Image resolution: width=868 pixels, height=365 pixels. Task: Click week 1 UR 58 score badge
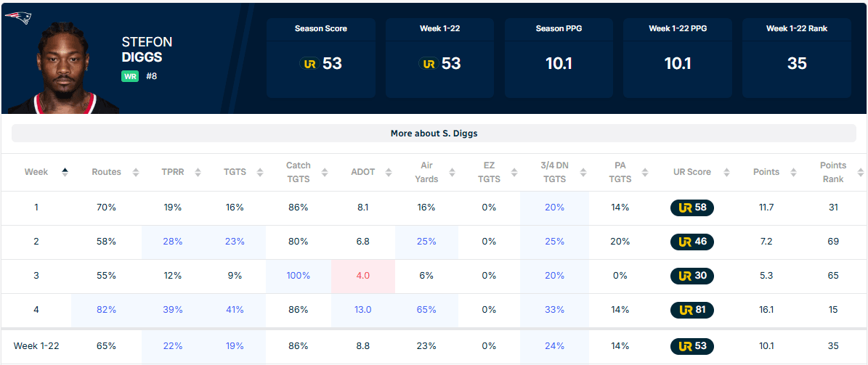point(691,208)
